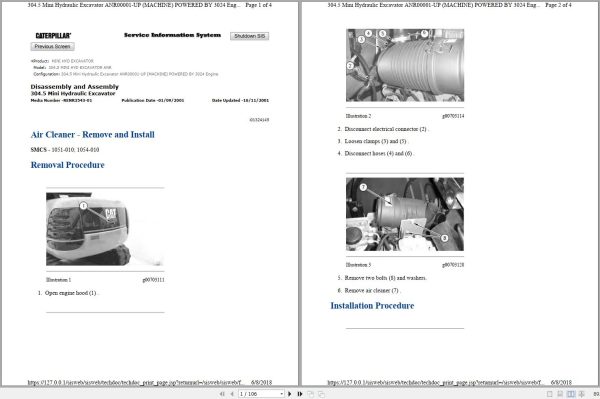The width and height of the screenshot is (600, 399).
Task: Select two-page side-by-side view icon
Action: tap(571, 394)
